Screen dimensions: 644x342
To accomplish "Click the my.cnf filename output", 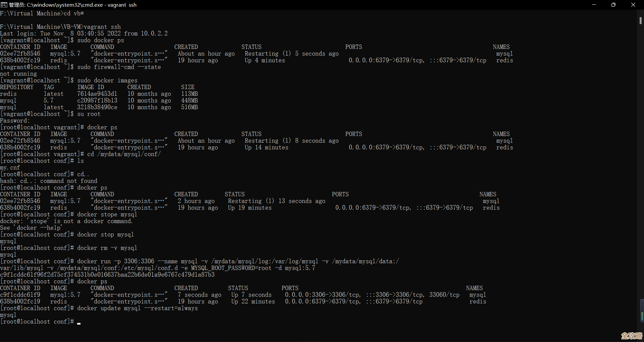I will coord(10,167).
